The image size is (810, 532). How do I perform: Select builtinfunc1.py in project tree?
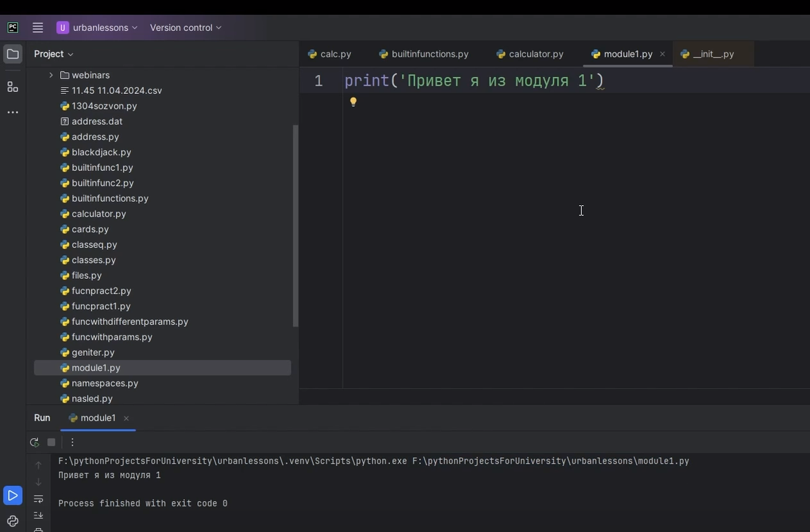click(x=97, y=167)
